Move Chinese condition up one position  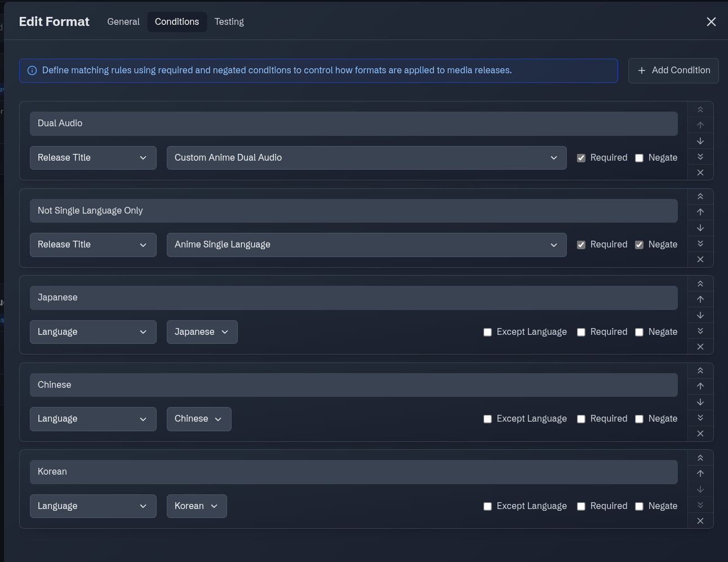pyautogui.click(x=700, y=386)
